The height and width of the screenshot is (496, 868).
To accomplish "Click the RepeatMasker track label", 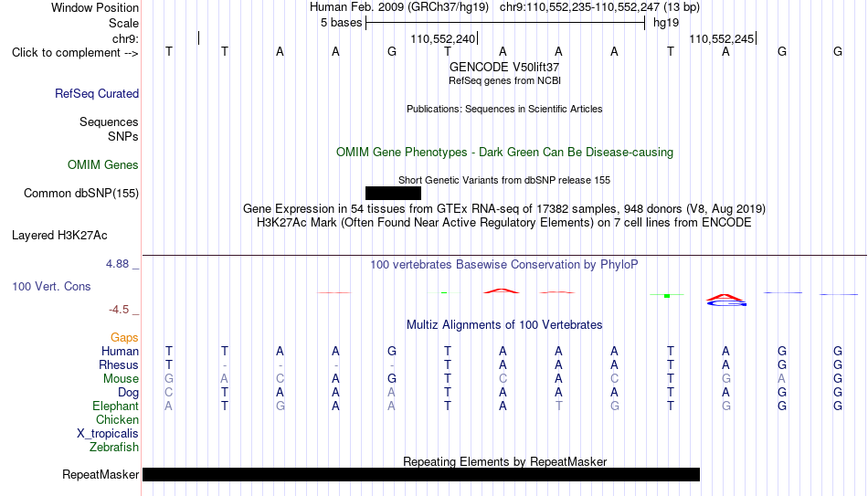I will tap(101, 474).
